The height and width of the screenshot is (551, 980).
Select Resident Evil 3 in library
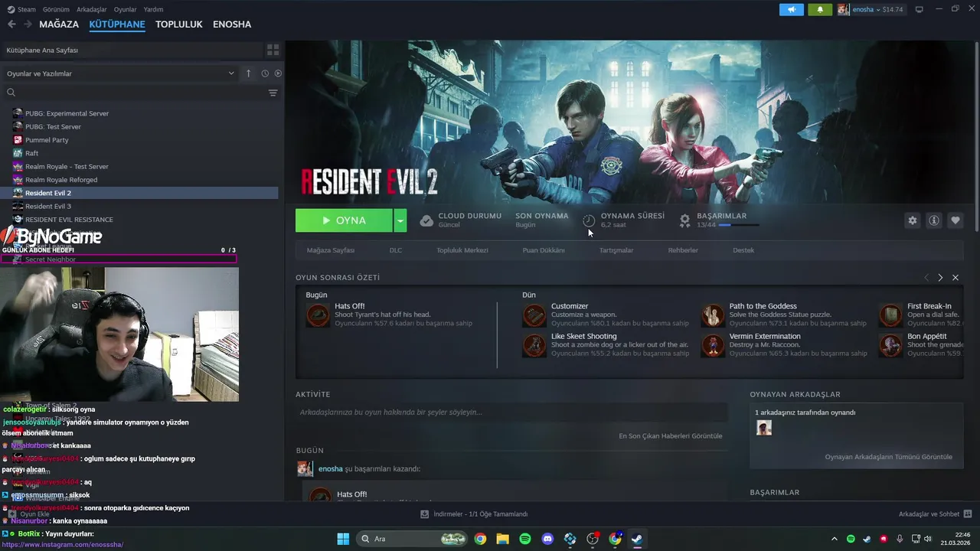[48, 207]
